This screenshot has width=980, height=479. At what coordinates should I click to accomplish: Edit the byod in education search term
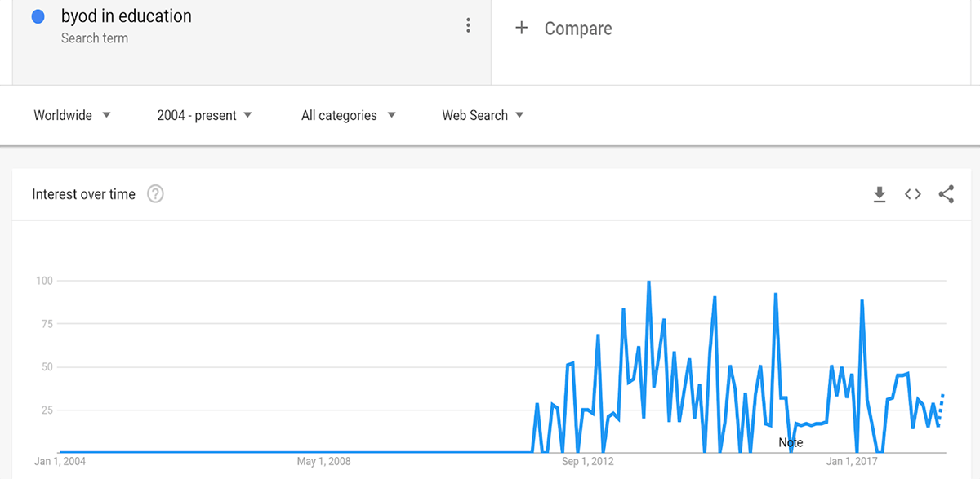127,16
